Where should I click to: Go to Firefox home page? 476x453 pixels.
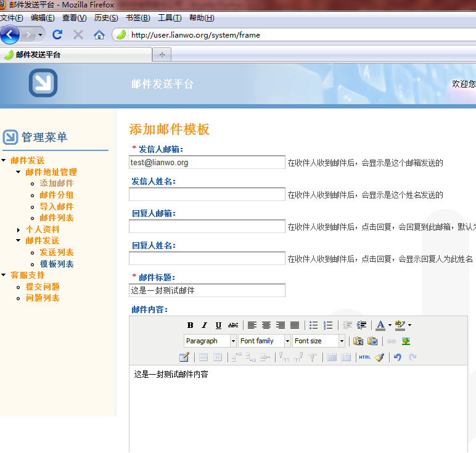pos(99,35)
